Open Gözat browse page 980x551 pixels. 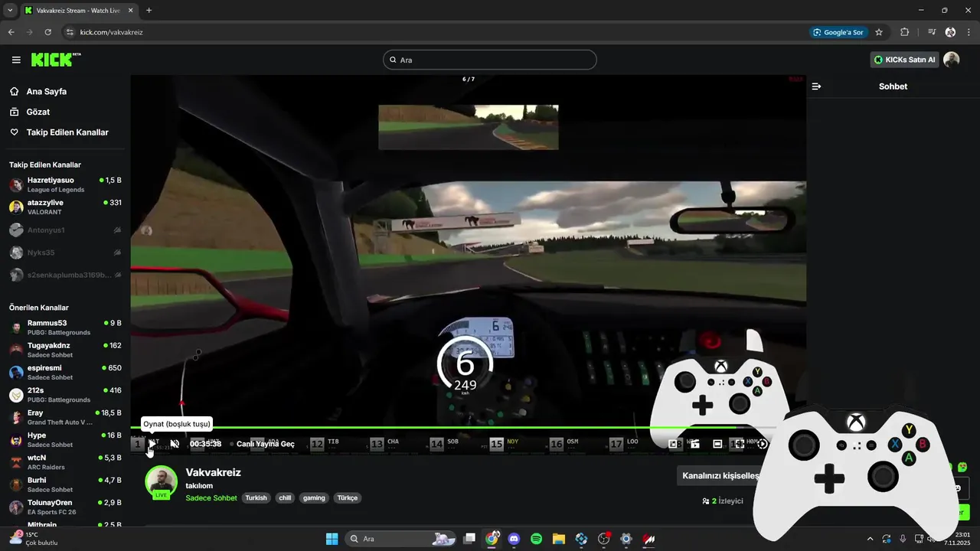tap(38, 112)
